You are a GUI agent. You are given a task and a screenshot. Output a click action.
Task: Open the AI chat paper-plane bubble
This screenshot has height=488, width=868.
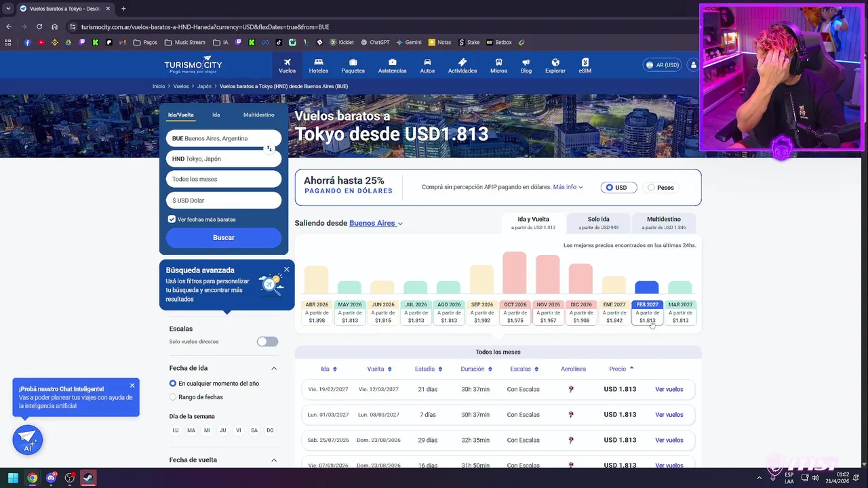click(x=28, y=440)
